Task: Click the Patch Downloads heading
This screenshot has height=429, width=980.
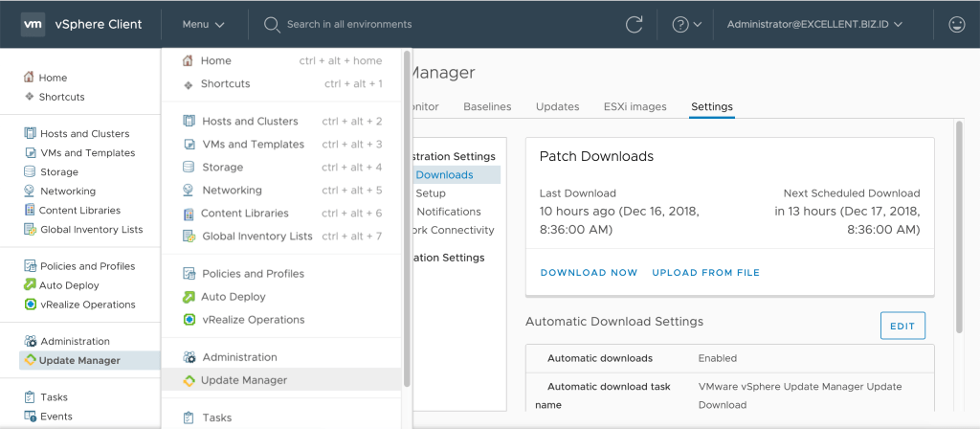Action: point(596,156)
